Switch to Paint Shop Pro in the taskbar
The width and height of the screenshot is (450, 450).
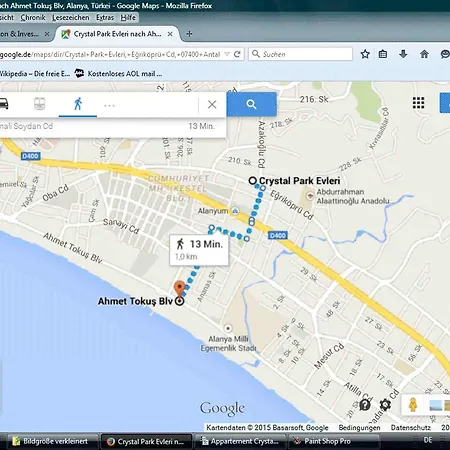(x=334, y=441)
